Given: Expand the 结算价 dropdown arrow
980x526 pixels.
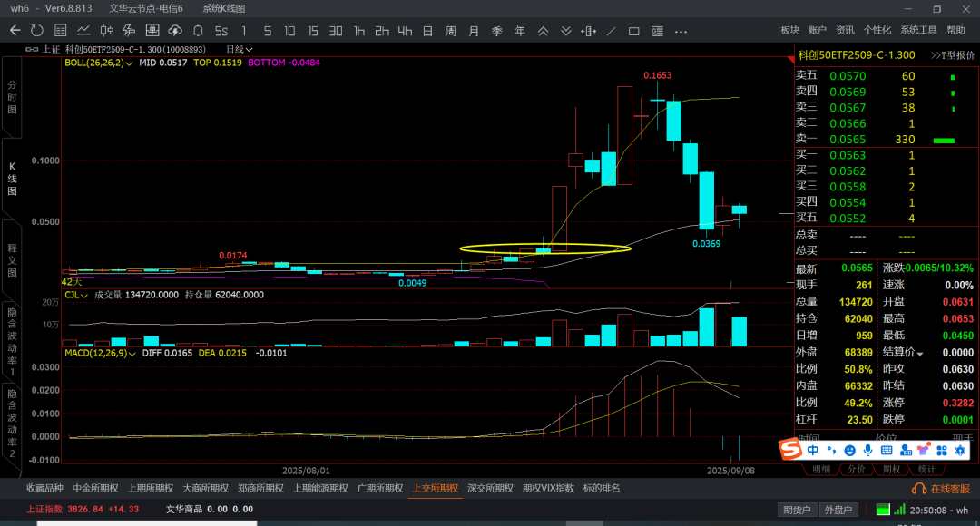Looking at the screenshot, I should point(920,354).
